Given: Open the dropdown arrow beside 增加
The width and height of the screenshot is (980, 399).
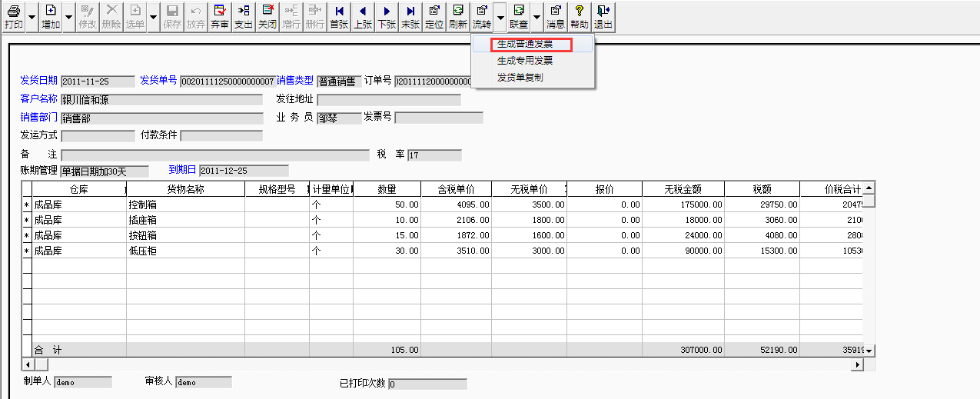Looking at the screenshot, I should (68, 16).
